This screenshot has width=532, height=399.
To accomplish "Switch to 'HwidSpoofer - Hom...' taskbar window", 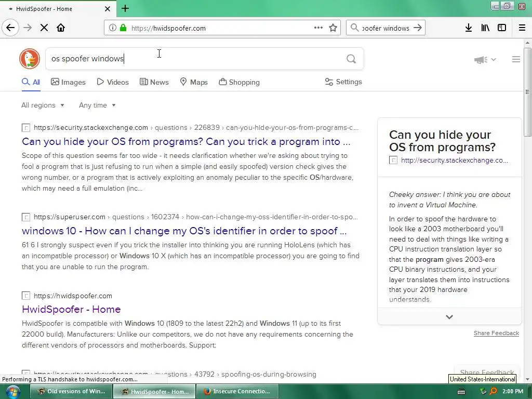I will (x=154, y=392).
